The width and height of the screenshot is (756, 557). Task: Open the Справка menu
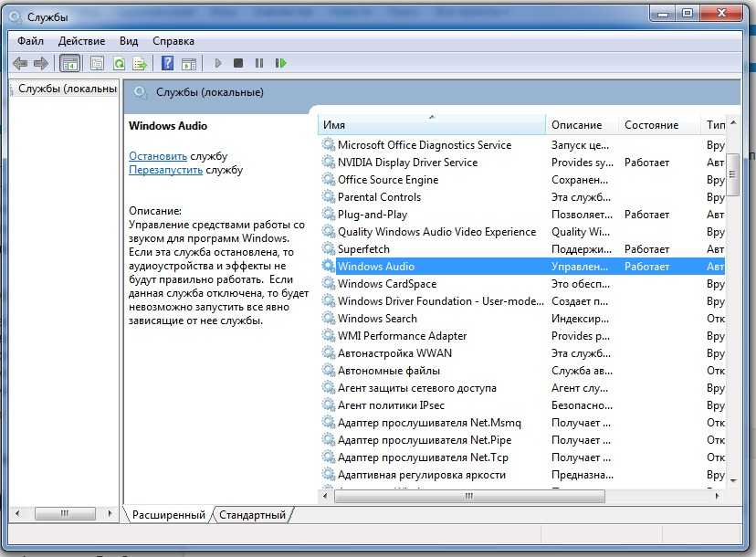click(173, 41)
